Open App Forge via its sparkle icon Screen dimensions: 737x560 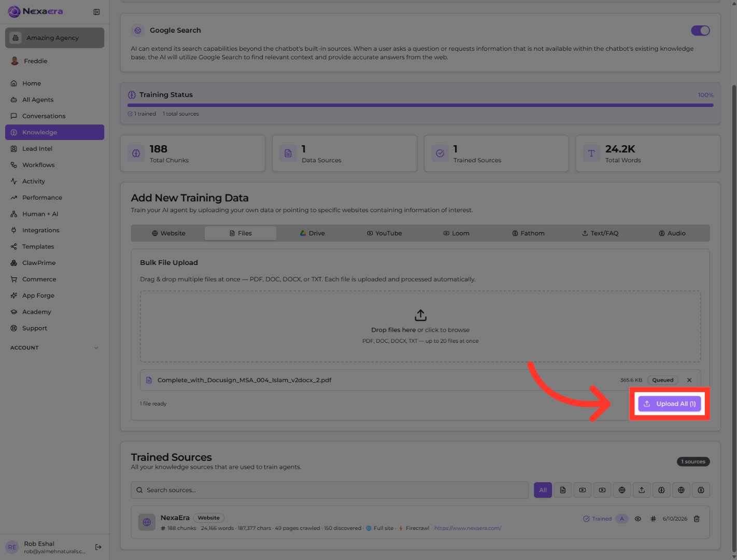click(14, 296)
